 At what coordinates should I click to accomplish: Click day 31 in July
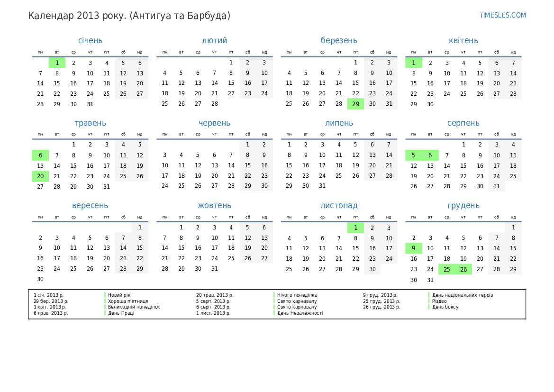tap(322, 186)
